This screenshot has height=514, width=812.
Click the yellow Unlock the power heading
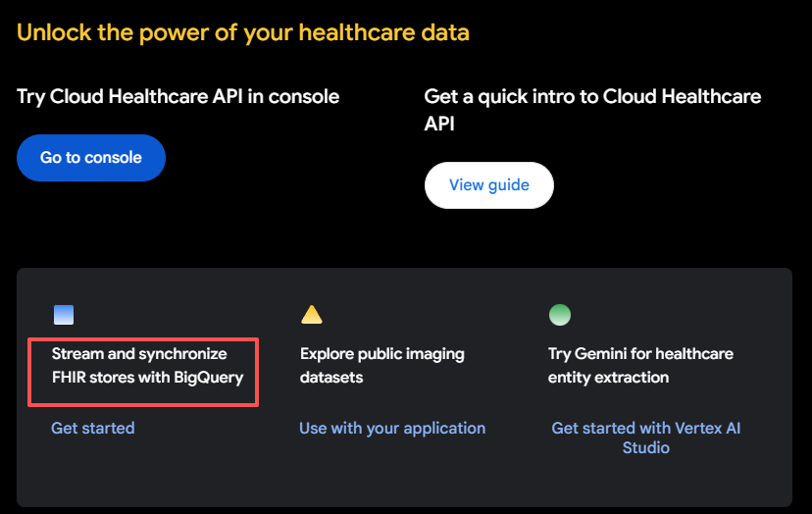point(243,32)
